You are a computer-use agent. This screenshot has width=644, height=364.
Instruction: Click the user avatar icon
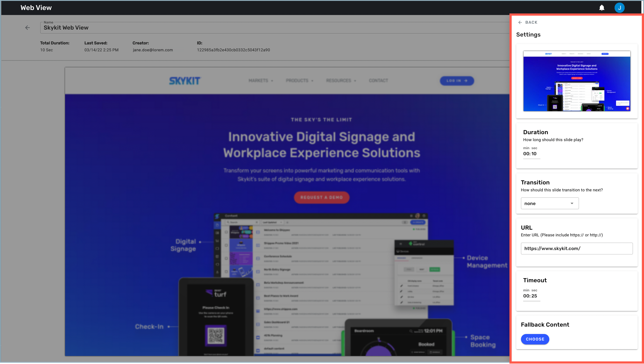click(619, 8)
